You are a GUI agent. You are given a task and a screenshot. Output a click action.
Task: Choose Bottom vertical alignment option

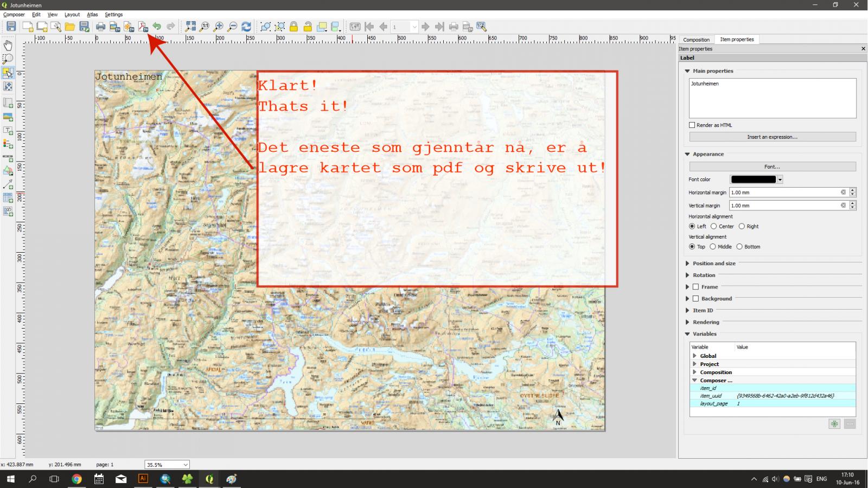(739, 247)
